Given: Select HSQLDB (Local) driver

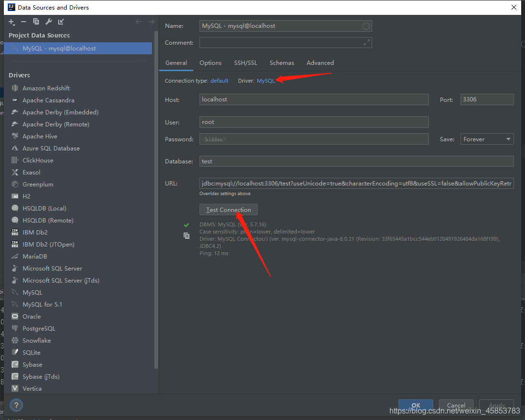Looking at the screenshot, I should pyautogui.click(x=44, y=208).
